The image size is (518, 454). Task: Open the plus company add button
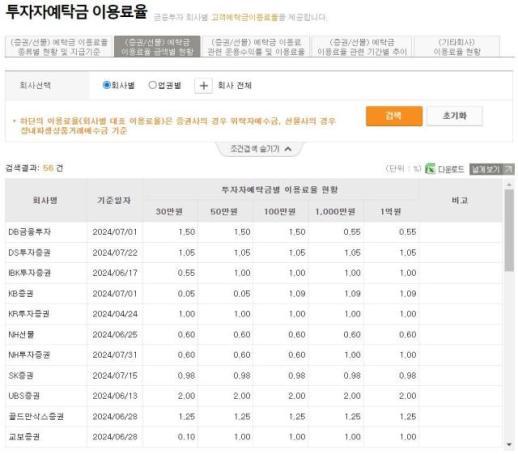[203, 86]
